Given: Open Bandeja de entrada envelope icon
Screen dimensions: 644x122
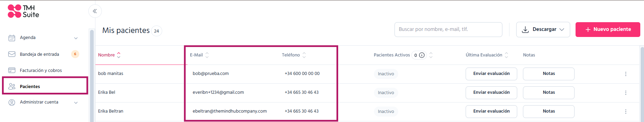Looking at the screenshot, I should [x=12, y=54].
